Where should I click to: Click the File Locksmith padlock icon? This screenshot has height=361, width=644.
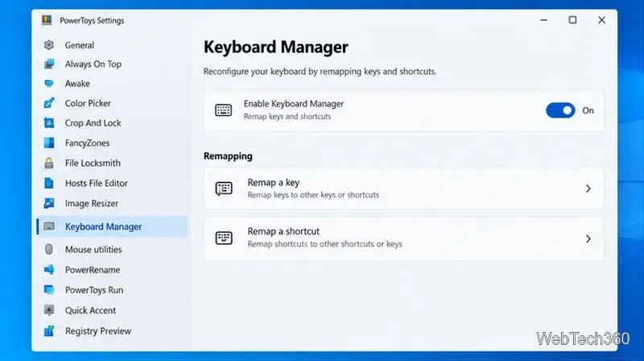pyautogui.click(x=49, y=163)
